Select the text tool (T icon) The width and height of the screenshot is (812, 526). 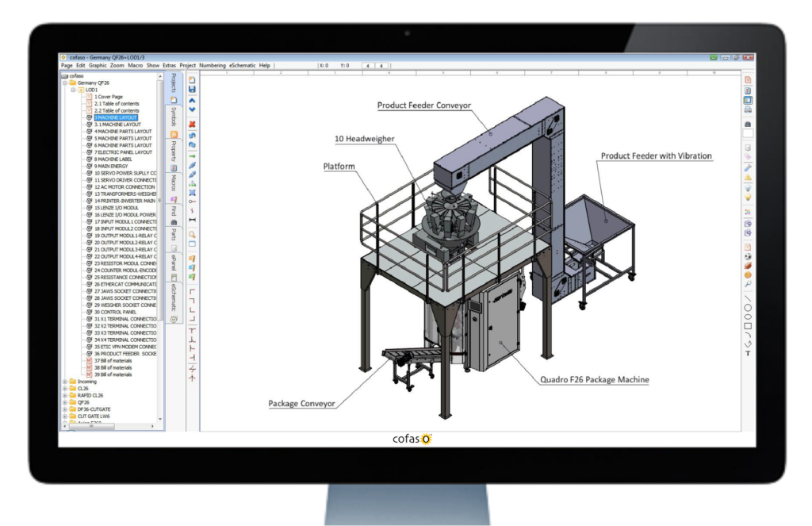point(748,353)
